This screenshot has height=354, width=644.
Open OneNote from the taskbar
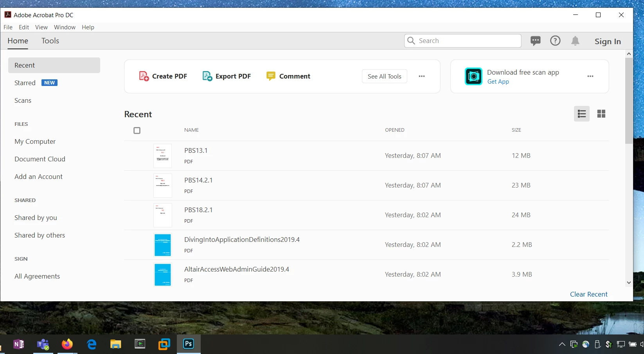tap(18, 344)
